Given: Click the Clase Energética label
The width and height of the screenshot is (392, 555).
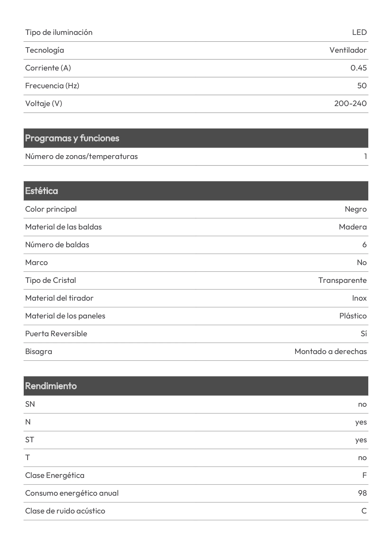Looking at the screenshot, I should point(55,476).
